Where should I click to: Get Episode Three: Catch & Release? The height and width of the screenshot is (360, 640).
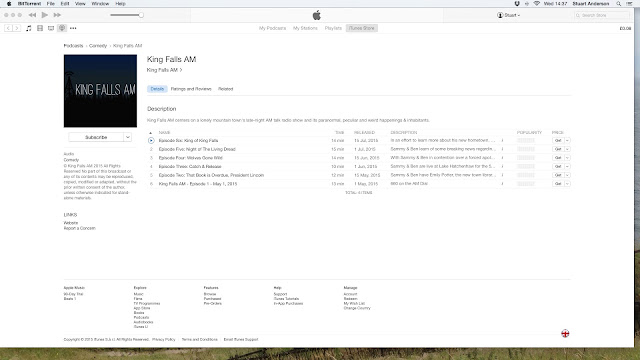[x=558, y=167]
